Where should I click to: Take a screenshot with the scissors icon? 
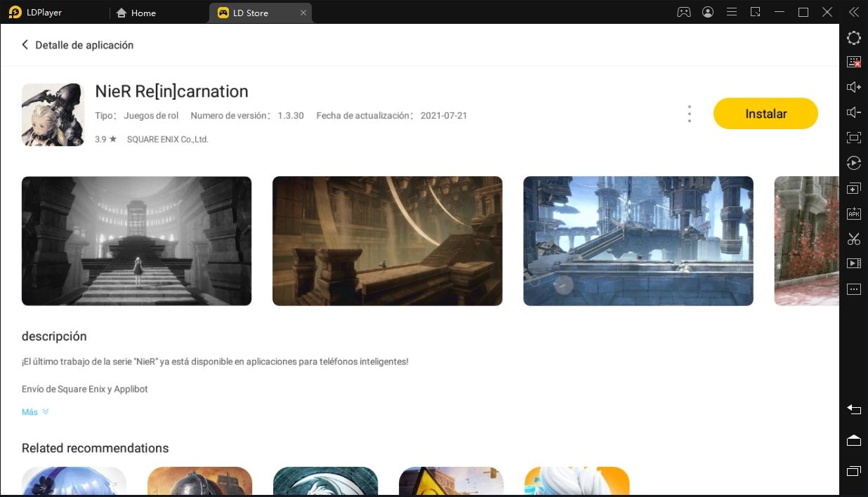853,239
